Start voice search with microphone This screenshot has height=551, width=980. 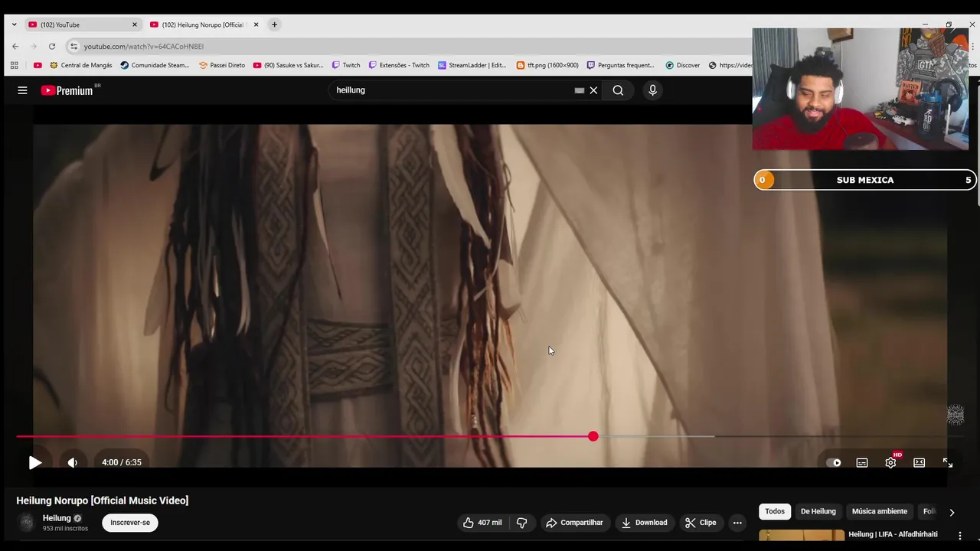[x=652, y=90]
